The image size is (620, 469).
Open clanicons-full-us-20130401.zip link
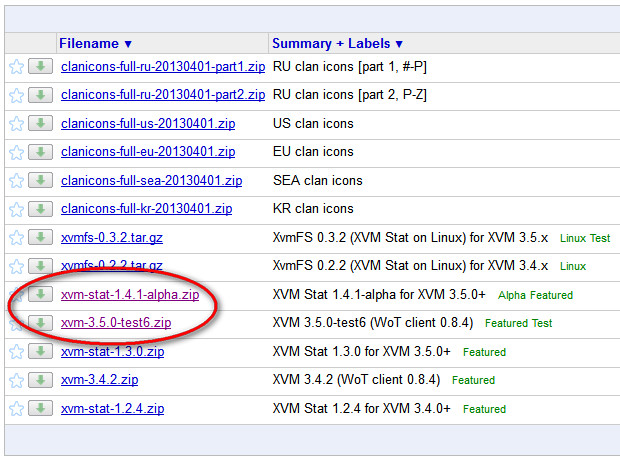pos(148,124)
